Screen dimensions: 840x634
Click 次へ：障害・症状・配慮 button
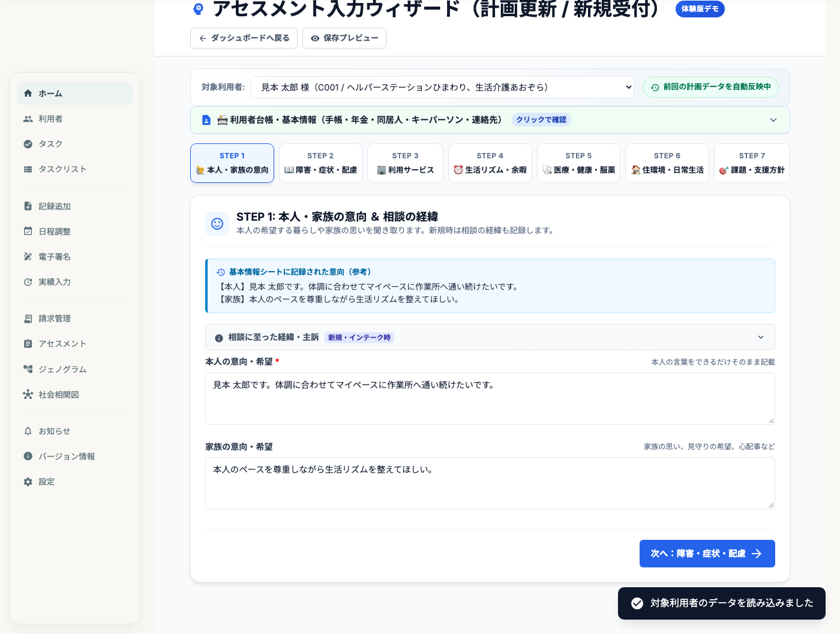tap(707, 554)
